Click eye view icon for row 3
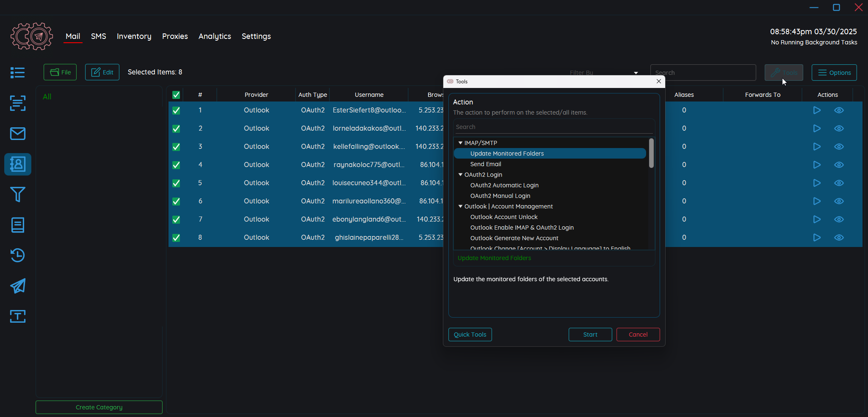The image size is (868, 417). 839,147
